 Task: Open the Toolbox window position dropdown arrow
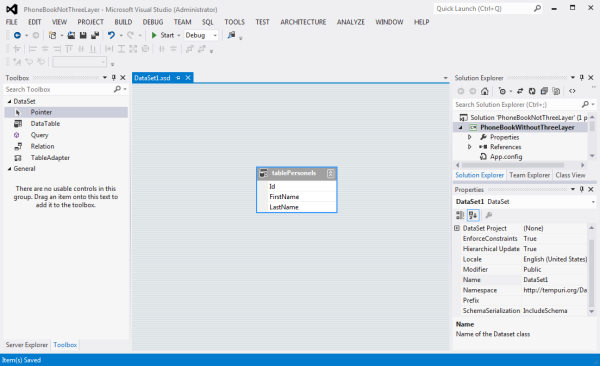(104, 78)
